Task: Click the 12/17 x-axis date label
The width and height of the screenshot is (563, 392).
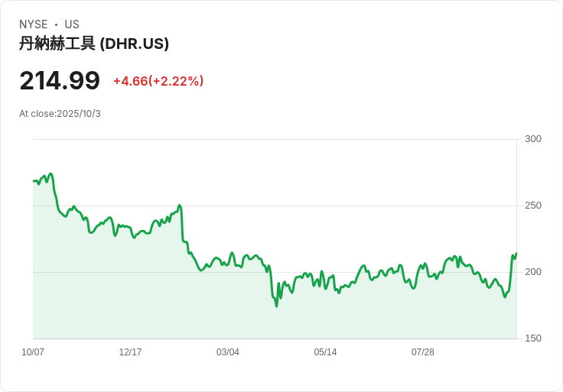Action: pyautogui.click(x=130, y=352)
